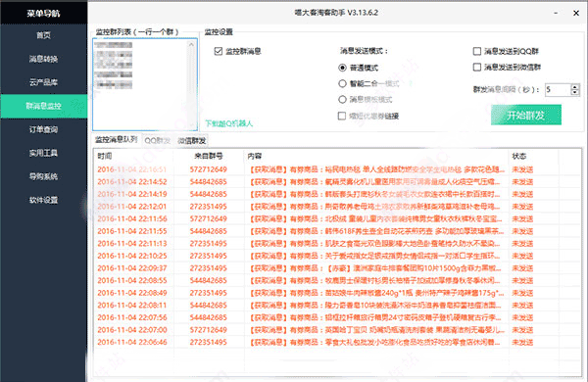Select the row timed 2016-11-04 22:08:11

[x=337, y=306]
